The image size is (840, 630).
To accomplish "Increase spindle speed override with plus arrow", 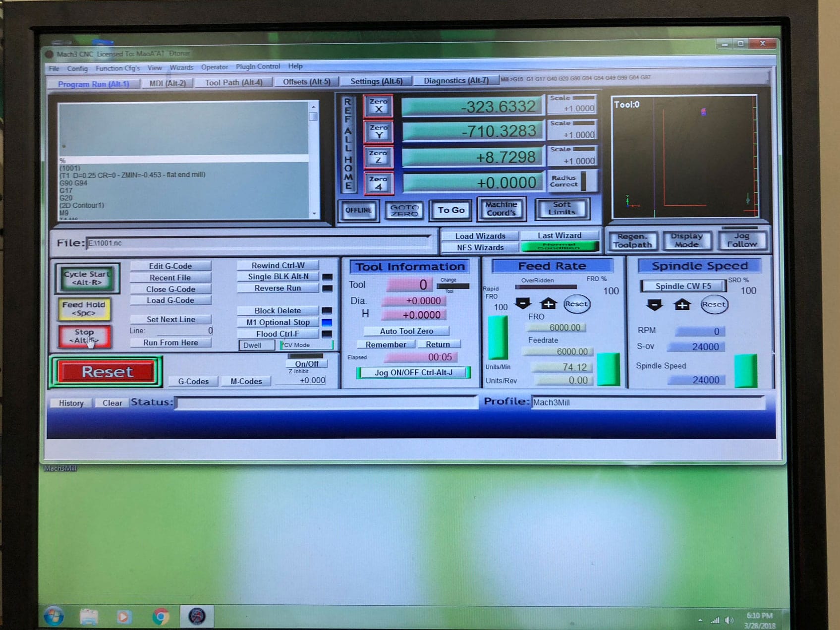I will coord(682,305).
